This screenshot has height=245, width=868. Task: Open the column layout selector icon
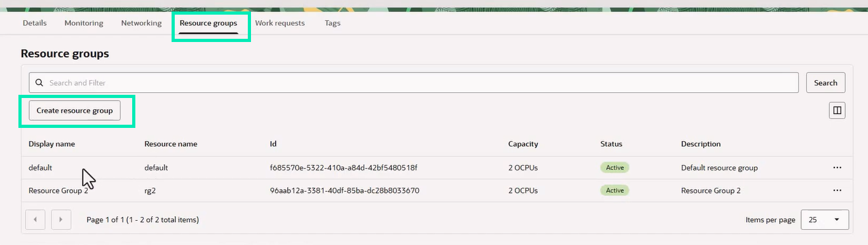pos(837,111)
